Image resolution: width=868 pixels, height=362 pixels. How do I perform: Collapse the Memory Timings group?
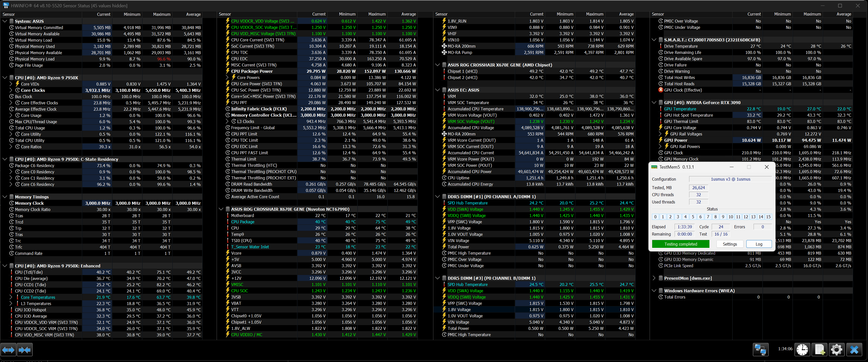(5, 197)
